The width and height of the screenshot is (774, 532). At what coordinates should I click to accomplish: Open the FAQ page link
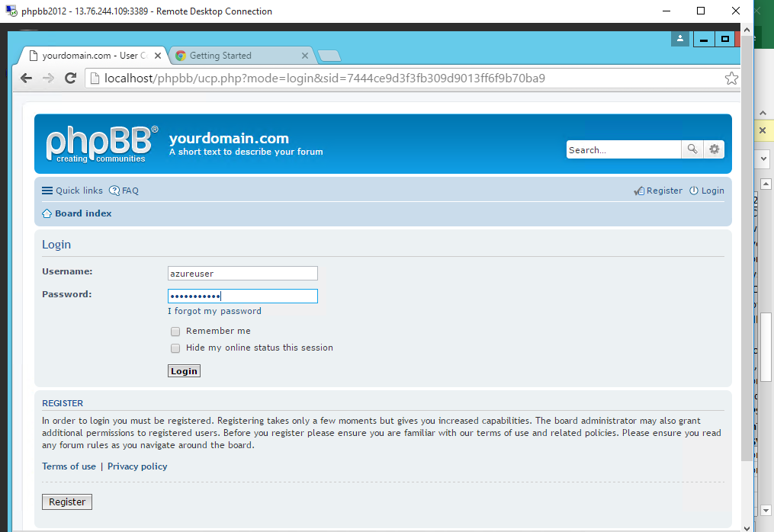[124, 191]
